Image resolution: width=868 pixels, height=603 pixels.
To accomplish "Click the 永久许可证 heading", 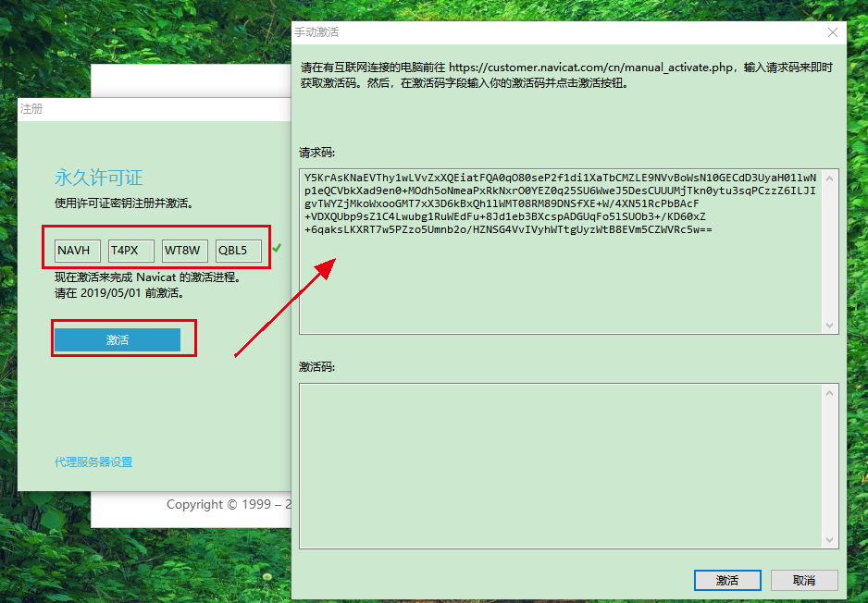I will [x=98, y=178].
